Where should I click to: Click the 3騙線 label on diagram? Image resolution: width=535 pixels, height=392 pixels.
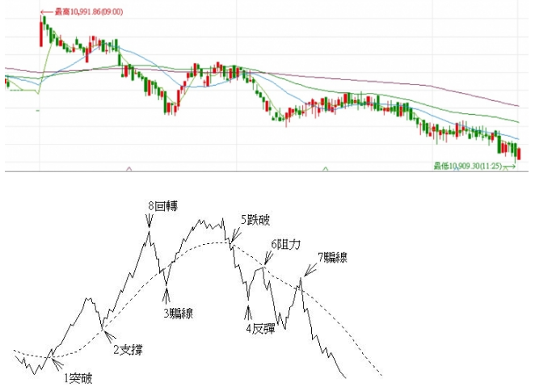coord(178,313)
